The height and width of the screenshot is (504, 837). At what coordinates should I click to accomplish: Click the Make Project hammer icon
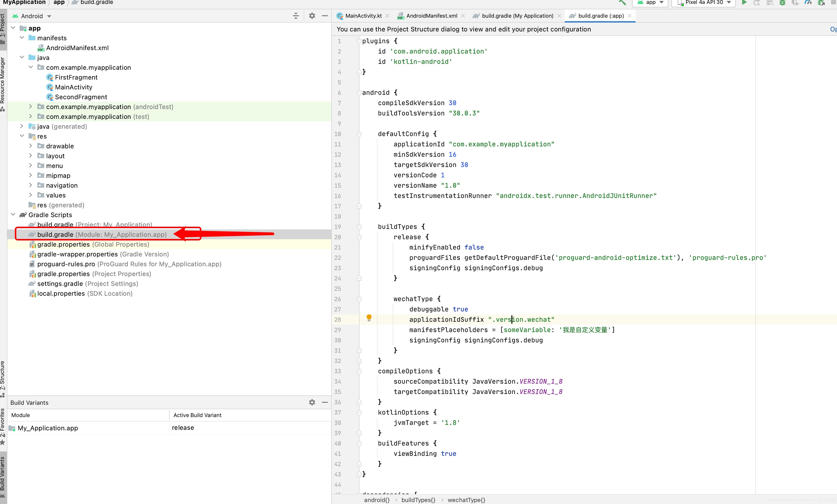tap(622, 2)
